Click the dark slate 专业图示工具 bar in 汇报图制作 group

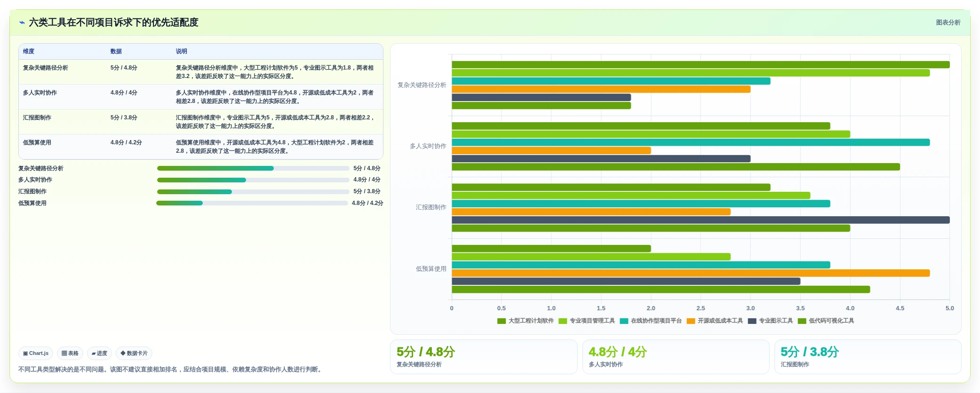pyautogui.click(x=701, y=220)
